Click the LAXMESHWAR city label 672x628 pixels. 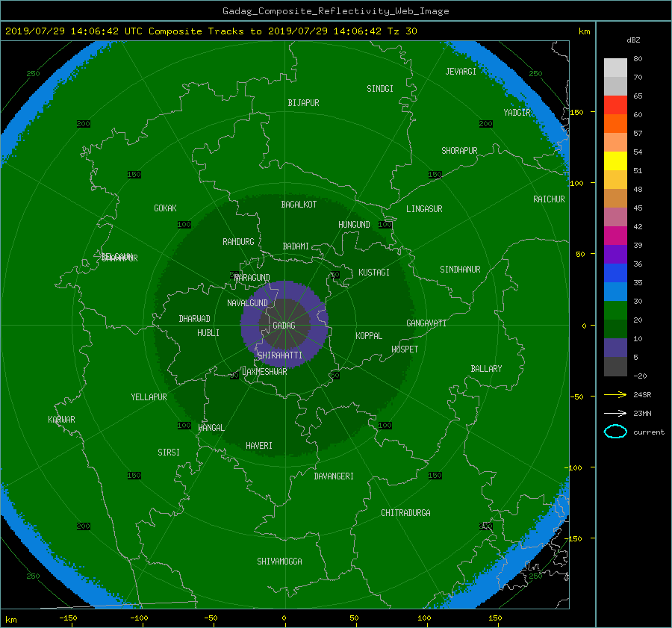point(264,372)
